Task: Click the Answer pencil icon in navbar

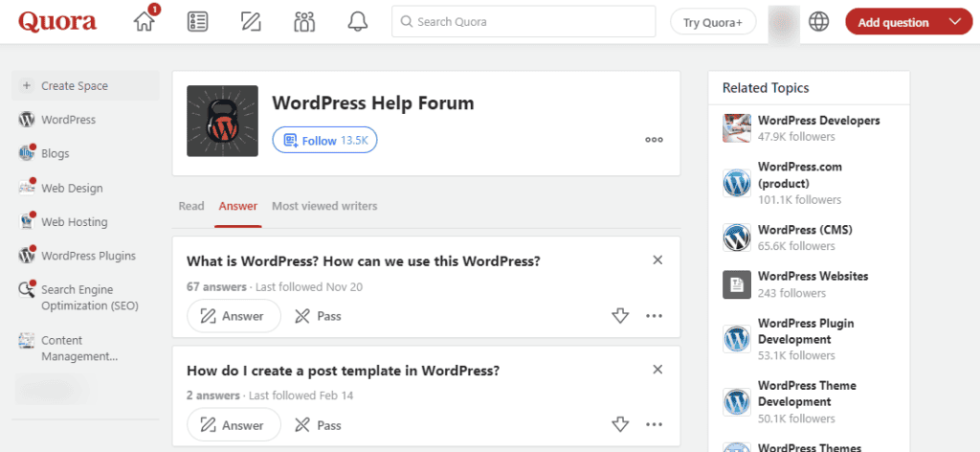Action: click(x=252, y=22)
